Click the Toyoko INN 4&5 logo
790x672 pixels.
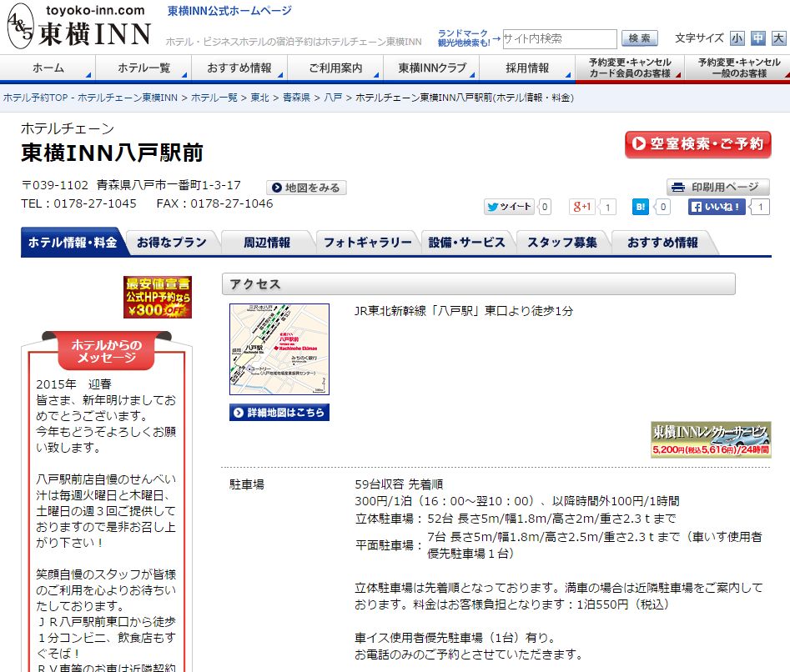(x=79, y=27)
